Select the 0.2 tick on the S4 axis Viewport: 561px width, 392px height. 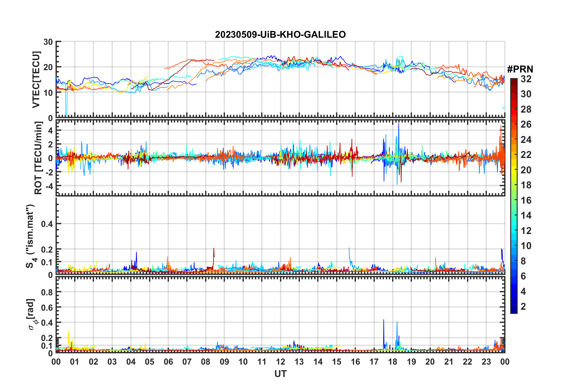(x=47, y=249)
